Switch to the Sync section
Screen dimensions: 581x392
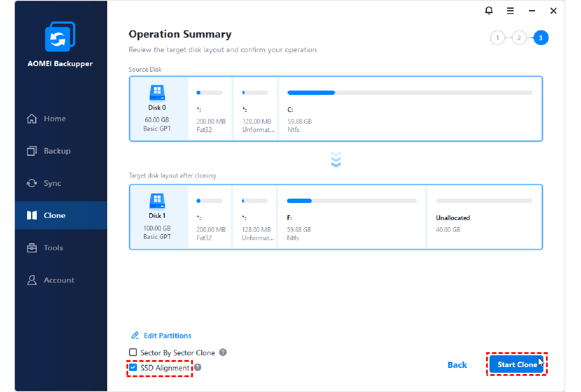click(61, 183)
